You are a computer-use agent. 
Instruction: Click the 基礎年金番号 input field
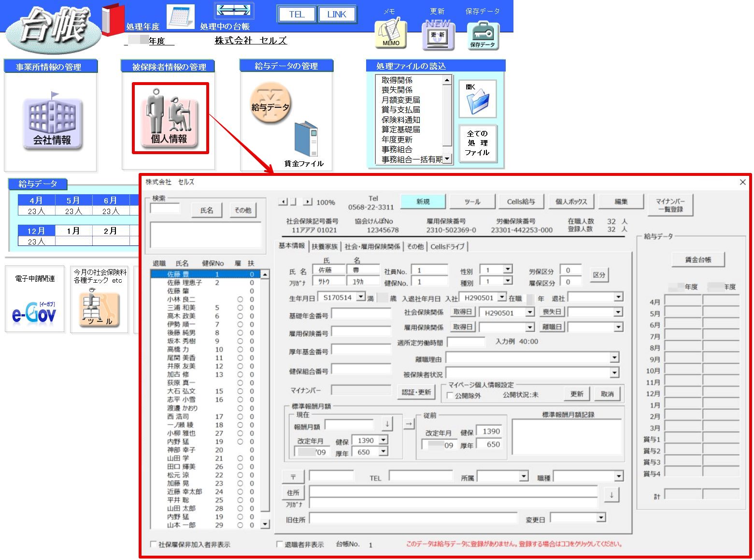point(361,314)
